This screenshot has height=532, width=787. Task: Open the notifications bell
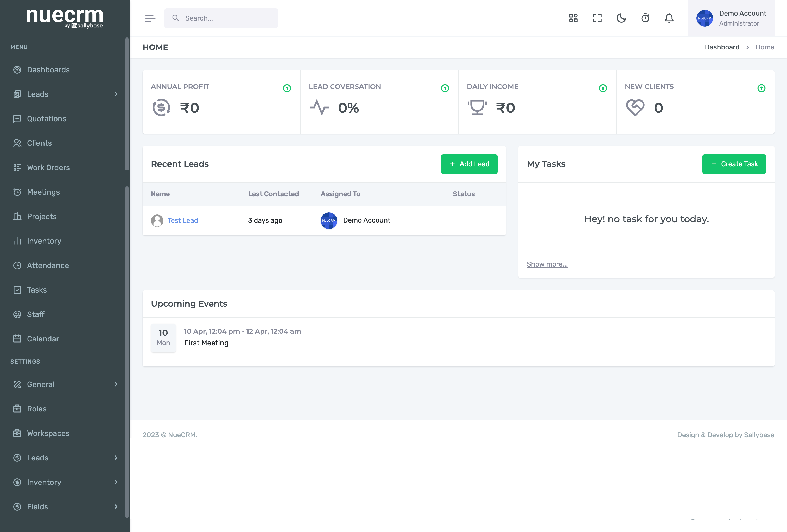tap(669, 18)
